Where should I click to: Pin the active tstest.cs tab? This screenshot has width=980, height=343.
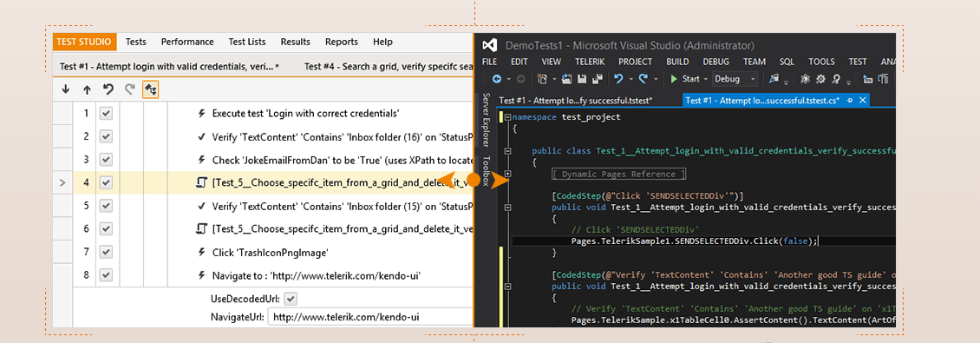click(849, 100)
